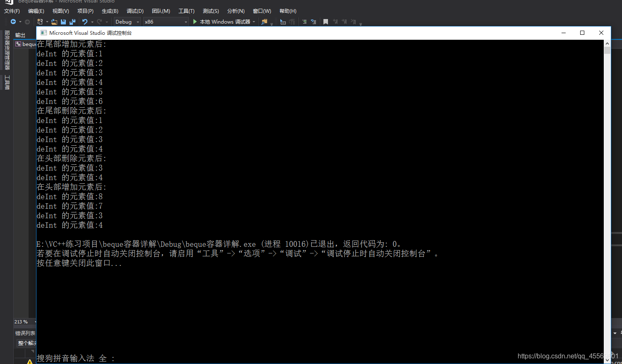Open the 团队(M) menu

(161, 11)
